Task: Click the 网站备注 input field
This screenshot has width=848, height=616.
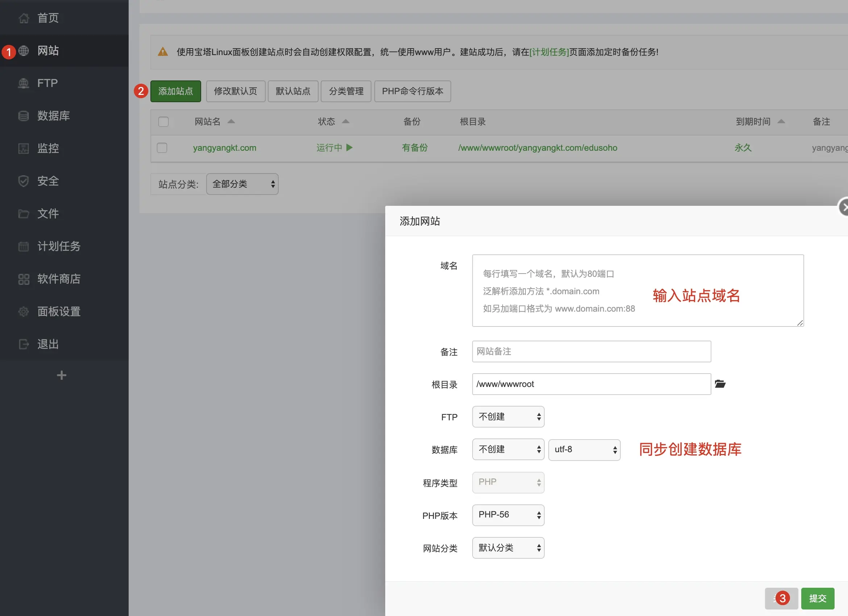Action: click(591, 351)
